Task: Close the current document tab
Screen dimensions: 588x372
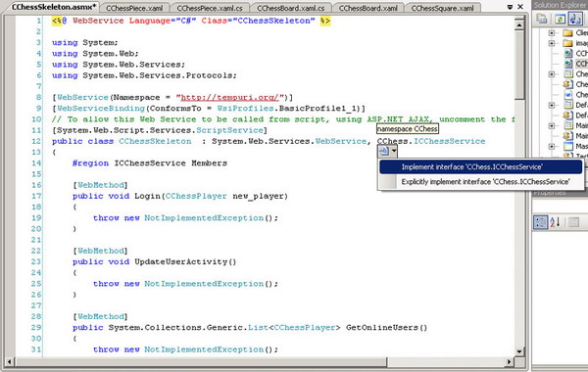Action: pyautogui.click(x=520, y=7)
